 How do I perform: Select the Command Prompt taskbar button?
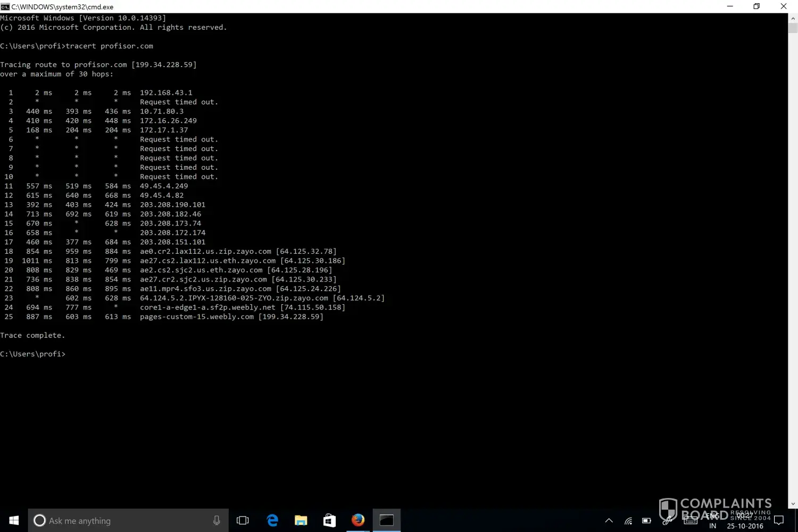[387, 520]
